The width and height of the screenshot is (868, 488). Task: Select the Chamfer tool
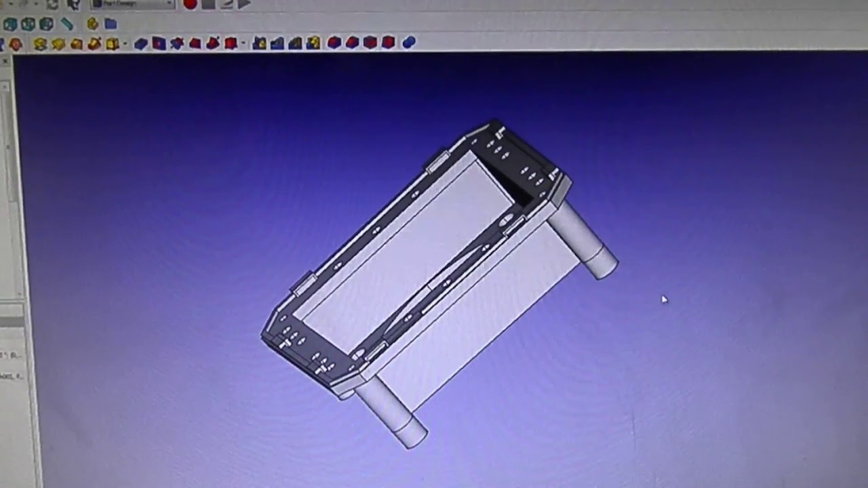point(352,43)
